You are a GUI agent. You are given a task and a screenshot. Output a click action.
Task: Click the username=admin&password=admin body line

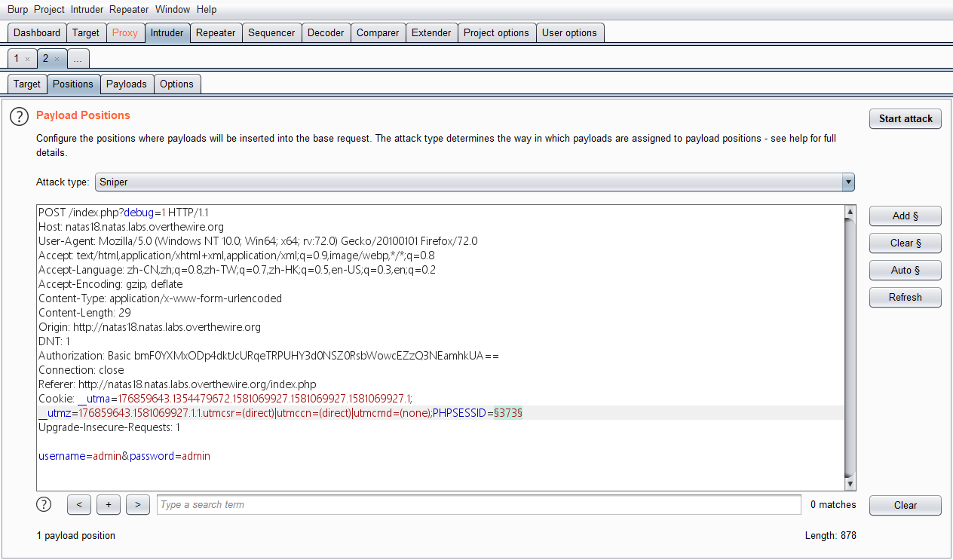tap(124, 456)
